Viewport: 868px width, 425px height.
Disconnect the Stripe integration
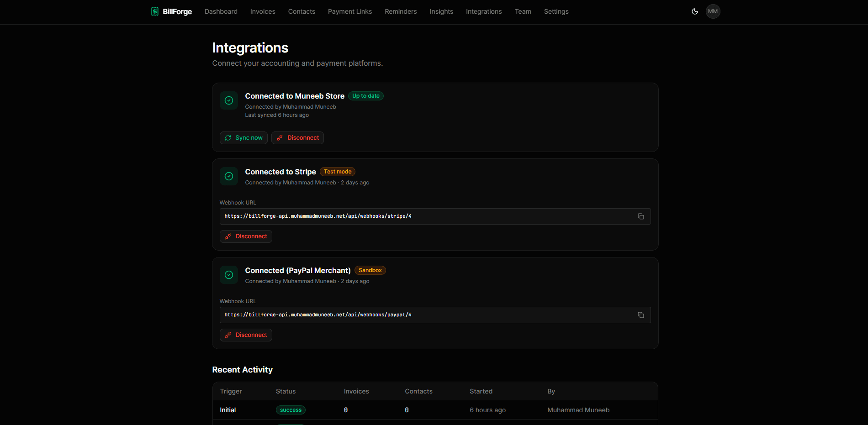[x=246, y=236]
